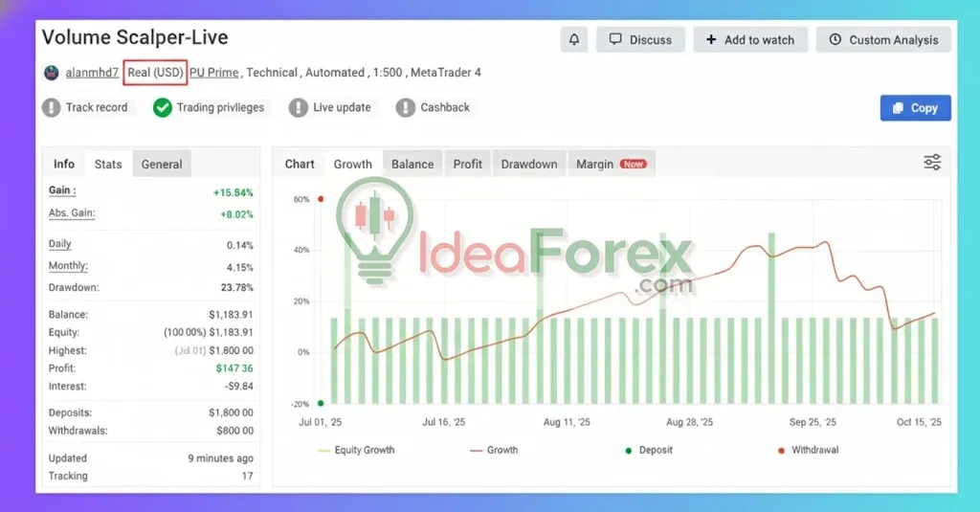
Task: Select the Info tab
Action: (x=64, y=164)
